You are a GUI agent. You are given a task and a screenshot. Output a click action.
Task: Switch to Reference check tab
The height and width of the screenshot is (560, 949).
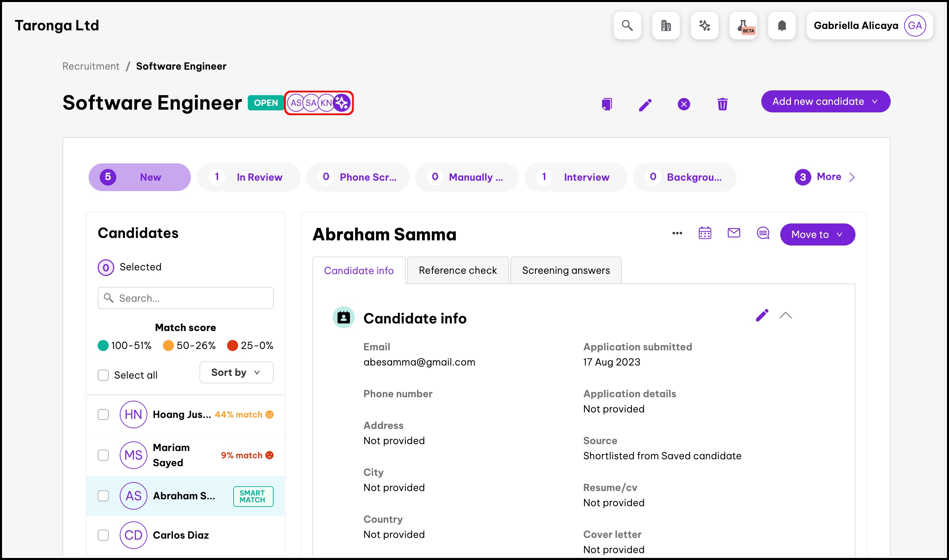[458, 271]
